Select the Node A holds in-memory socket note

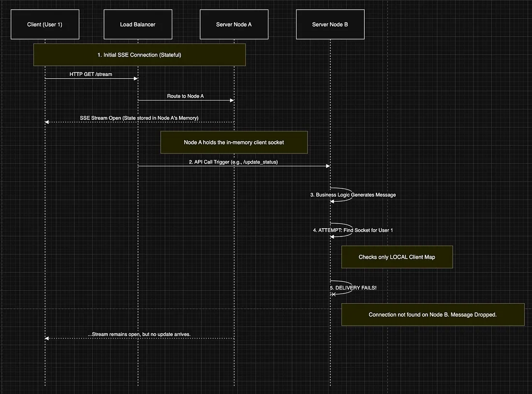pyautogui.click(x=234, y=142)
